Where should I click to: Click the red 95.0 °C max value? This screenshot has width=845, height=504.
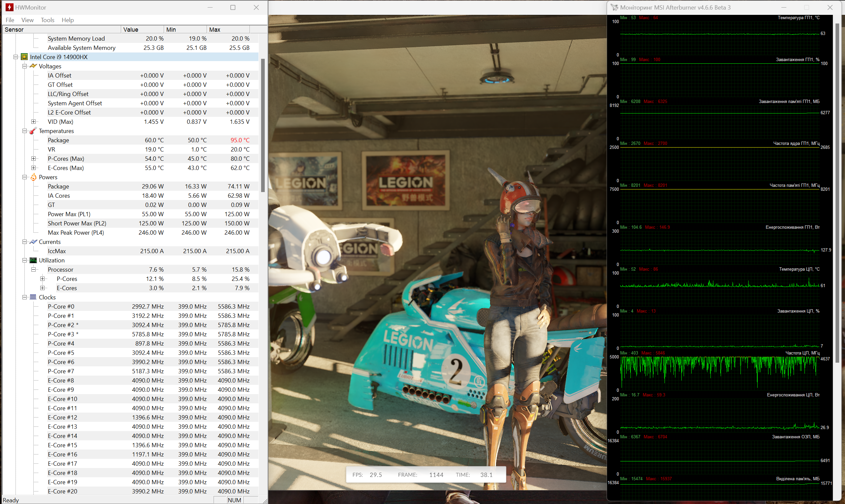pos(240,140)
